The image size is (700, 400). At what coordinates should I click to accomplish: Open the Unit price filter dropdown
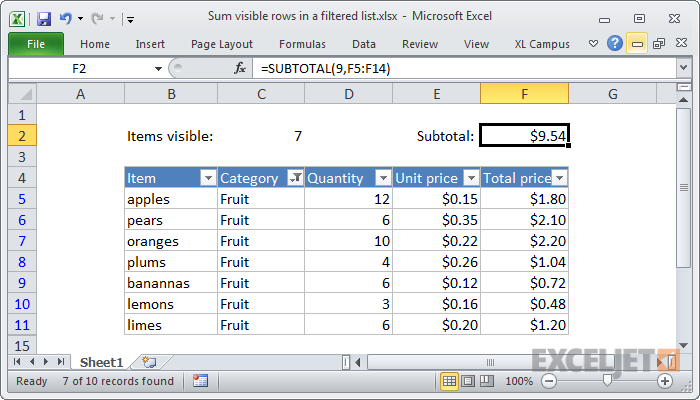point(471,178)
